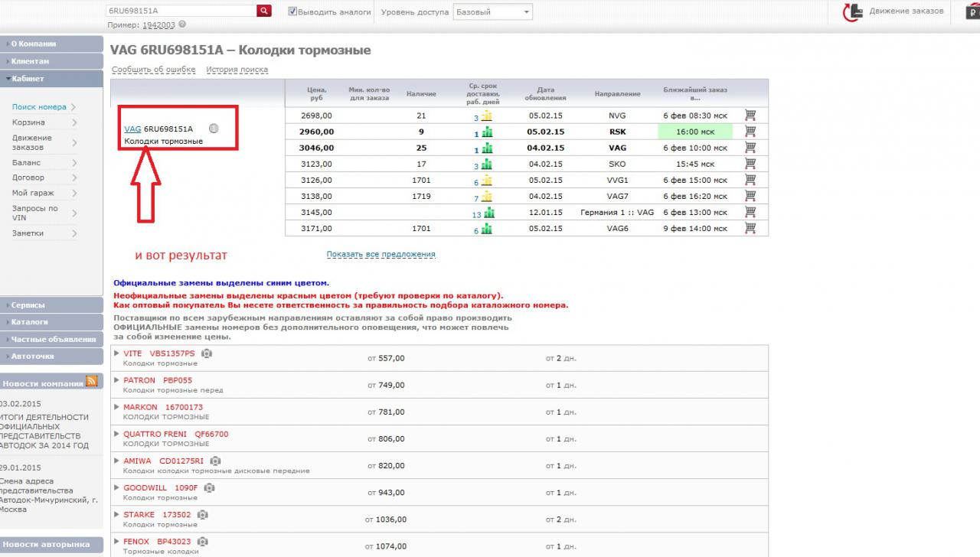Open delivery chart in the 3046,00 row
This screenshot has height=557, width=980.
tap(487, 148)
